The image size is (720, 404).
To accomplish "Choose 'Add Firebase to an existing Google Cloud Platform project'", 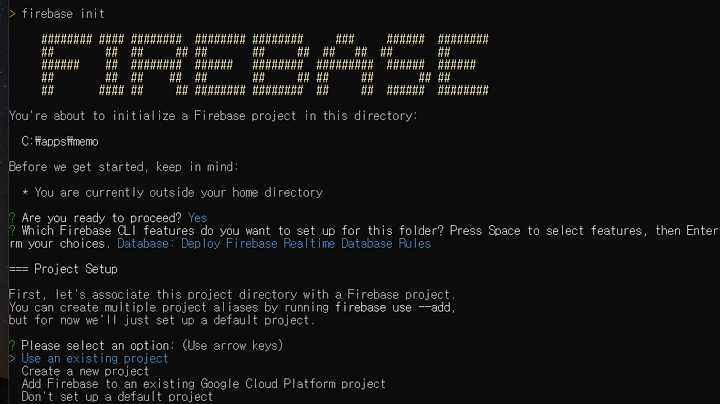I will tap(203, 384).
